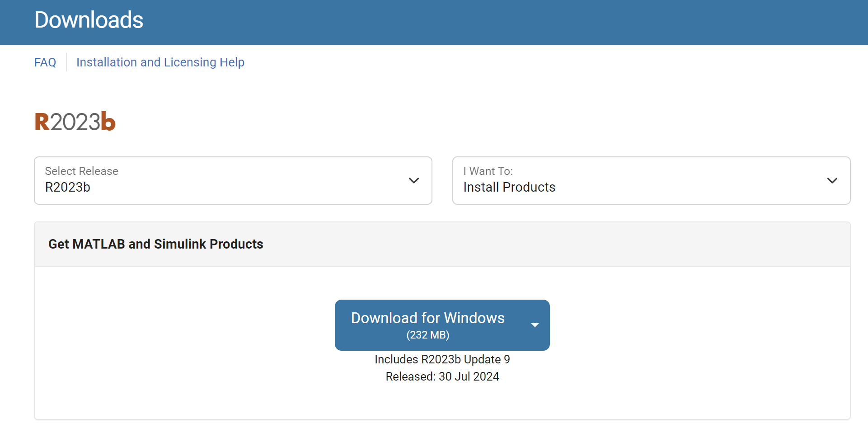Click the "(232 MB)" file size text

coord(427,335)
